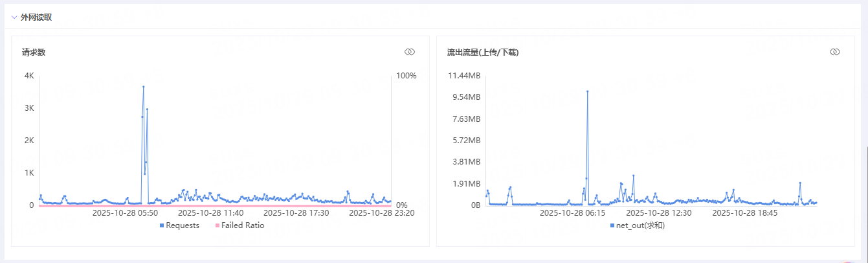
Task: Click the 外网读取 section header text
Action: pyautogui.click(x=36, y=17)
